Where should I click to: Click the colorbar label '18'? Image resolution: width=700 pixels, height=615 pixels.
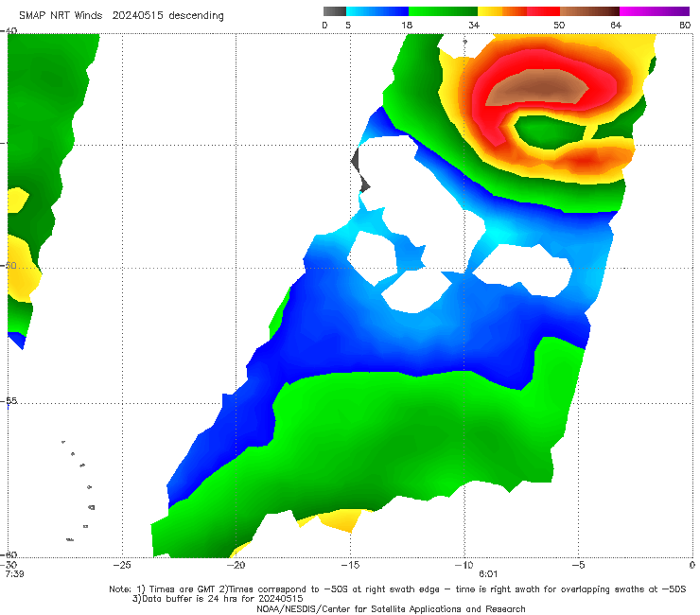[x=406, y=25]
